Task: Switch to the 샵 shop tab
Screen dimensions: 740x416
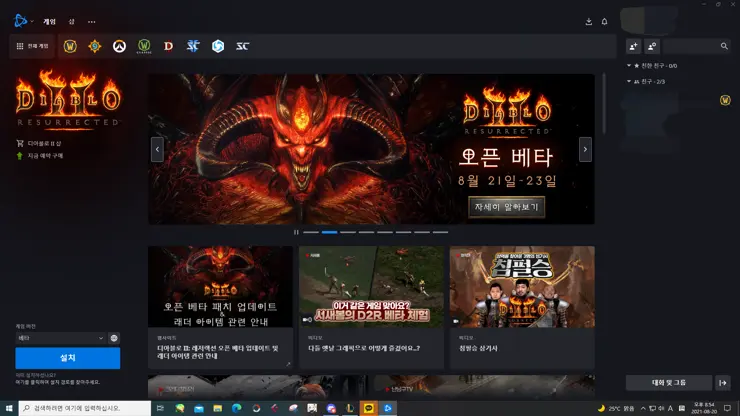Action: (x=71, y=21)
